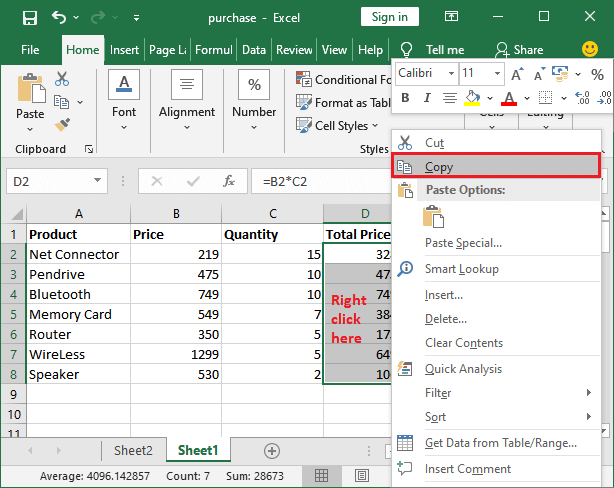Save the workbook with the floppy icon

[x=30, y=18]
